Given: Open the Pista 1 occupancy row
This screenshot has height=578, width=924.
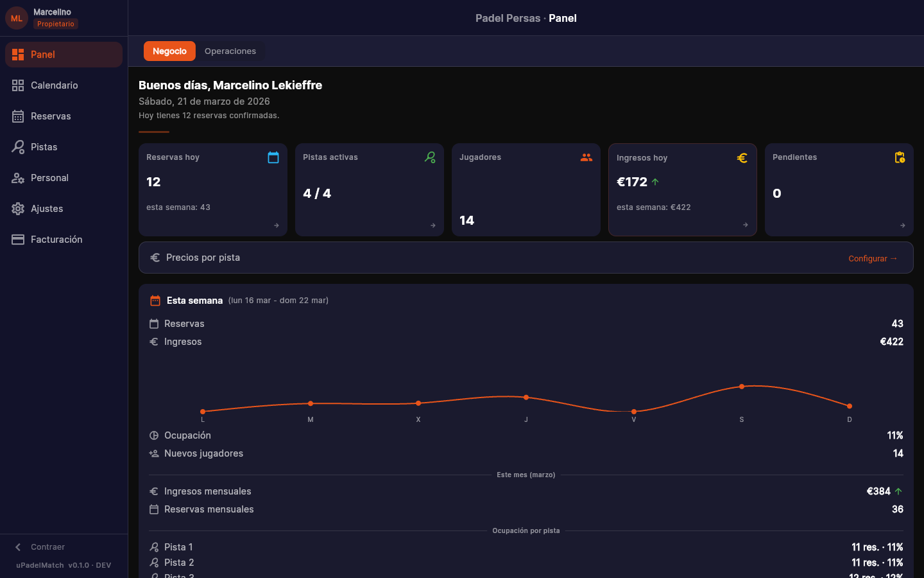Looking at the screenshot, I should pyautogui.click(x=526, y=547).
